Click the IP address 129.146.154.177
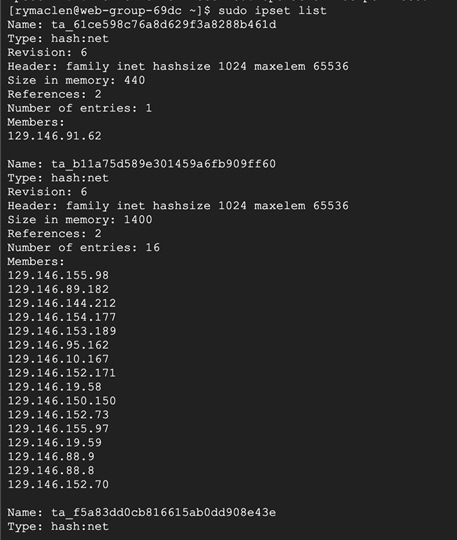This screenshot has height=540, width=457. point(62,317)
